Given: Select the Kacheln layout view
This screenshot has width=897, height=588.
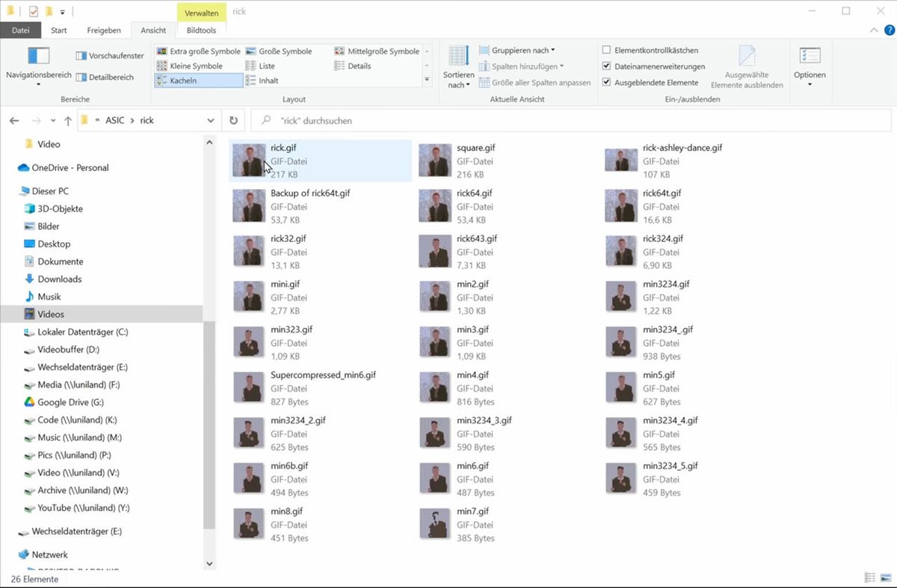Looking at the screenshot, I should [x=198, y=81].
